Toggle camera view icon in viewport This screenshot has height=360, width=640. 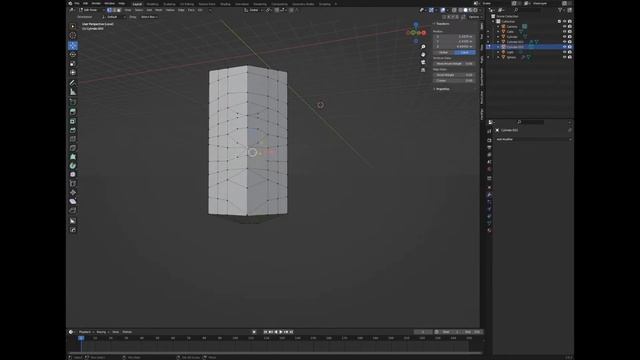[x=423, y=62]
